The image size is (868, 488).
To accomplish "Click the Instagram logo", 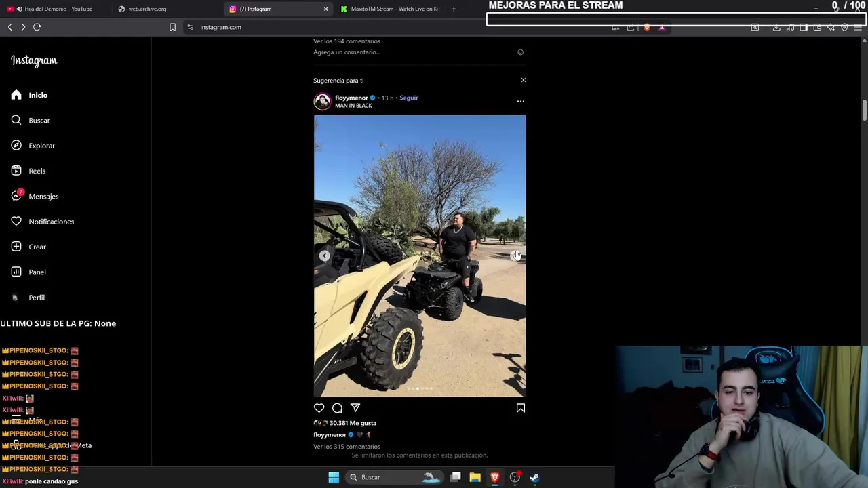I will 34,60.
